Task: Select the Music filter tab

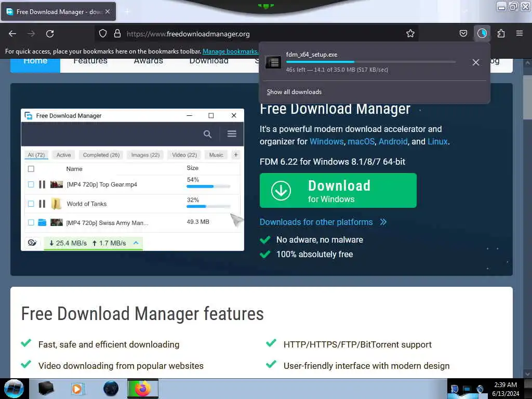Action: [x=216, y=155]
